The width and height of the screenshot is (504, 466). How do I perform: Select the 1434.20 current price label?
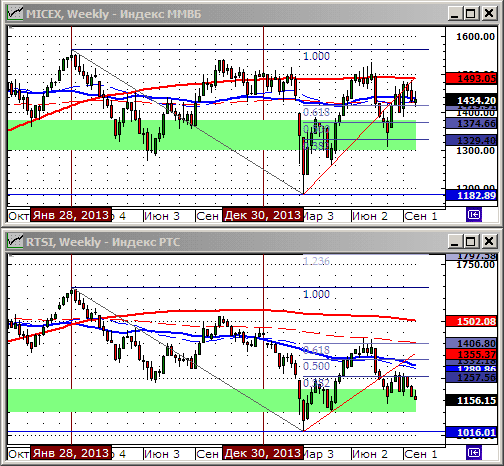point(471,100)
